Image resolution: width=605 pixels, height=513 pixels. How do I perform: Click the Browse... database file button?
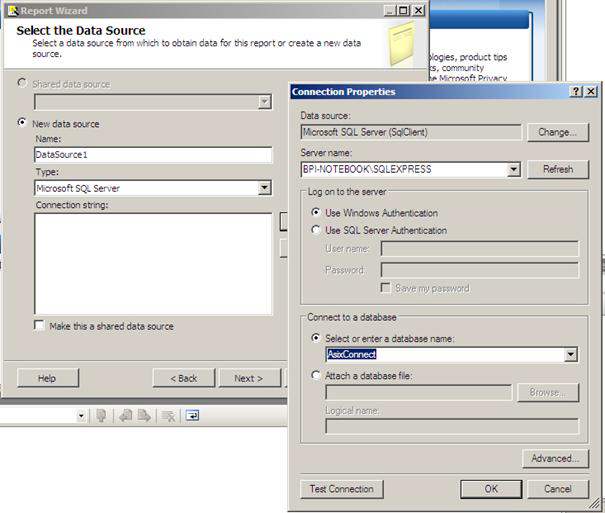(548, 393)
